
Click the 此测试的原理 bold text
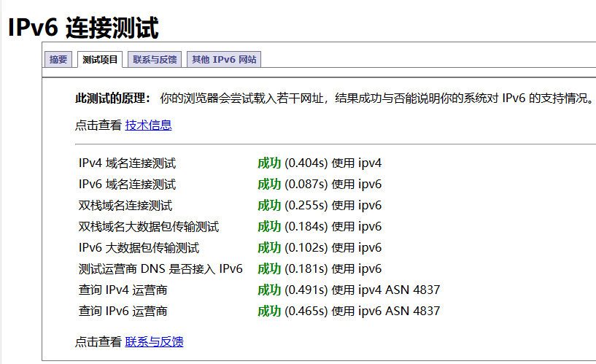pos(113,98)
